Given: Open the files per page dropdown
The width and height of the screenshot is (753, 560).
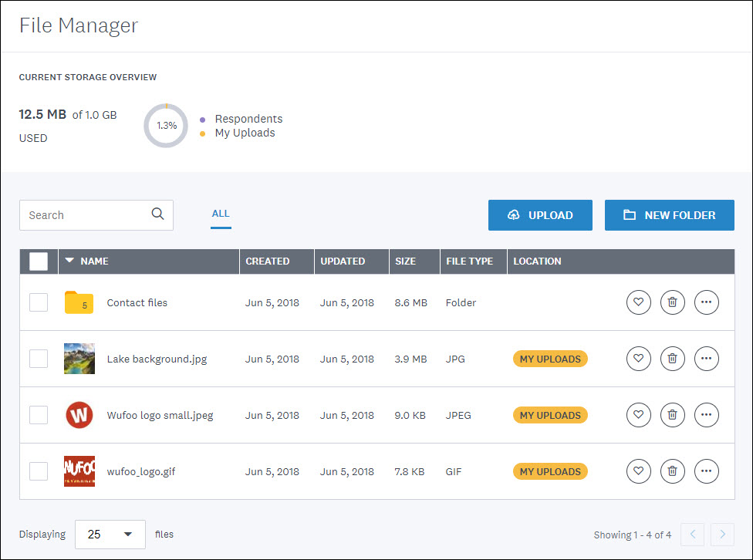Looking at the screenshot, I should (x=110, y=534).
